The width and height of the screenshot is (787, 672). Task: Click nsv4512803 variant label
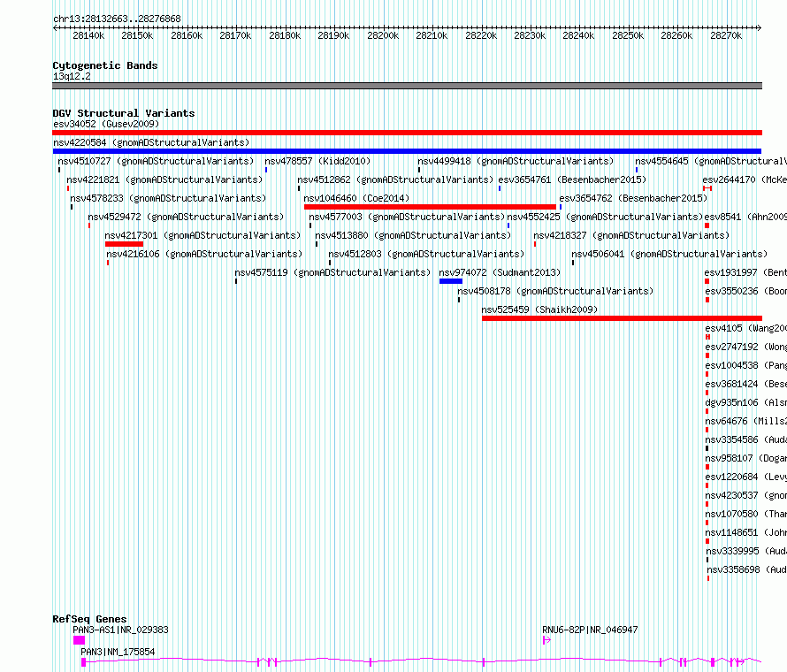(x=426, y=254)
